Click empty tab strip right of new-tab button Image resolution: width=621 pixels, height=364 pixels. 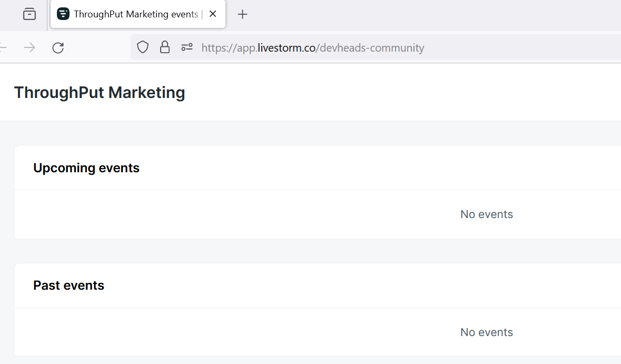coord(421,14)
